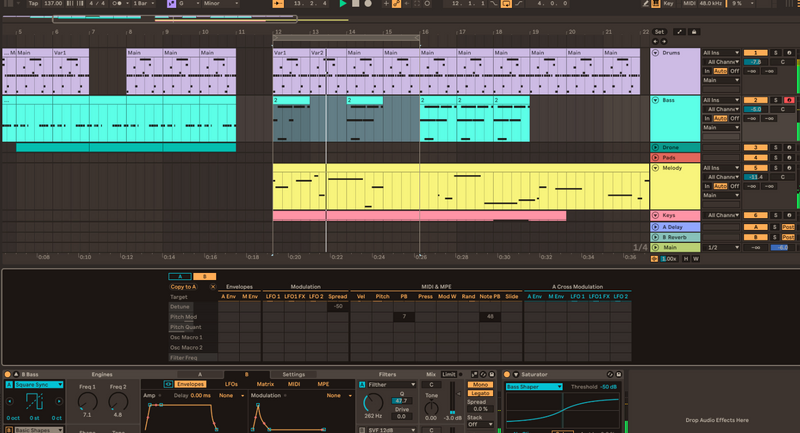
Task: Mute Drums via its track activator 1
Action: [x=756, y=53]
